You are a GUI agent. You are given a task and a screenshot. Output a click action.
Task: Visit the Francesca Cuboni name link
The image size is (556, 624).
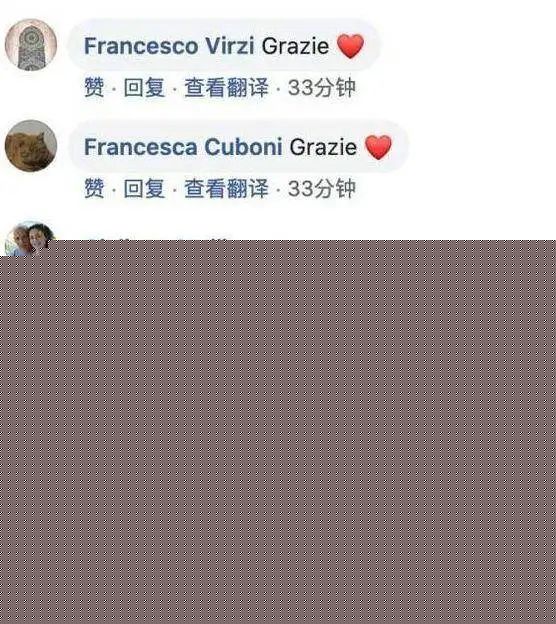(183, 147)
